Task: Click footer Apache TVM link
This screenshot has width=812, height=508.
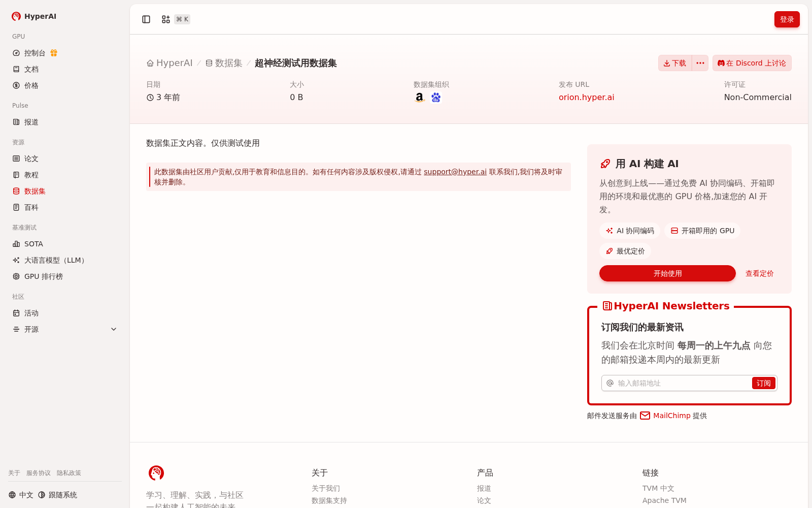Action: [664, 500]
